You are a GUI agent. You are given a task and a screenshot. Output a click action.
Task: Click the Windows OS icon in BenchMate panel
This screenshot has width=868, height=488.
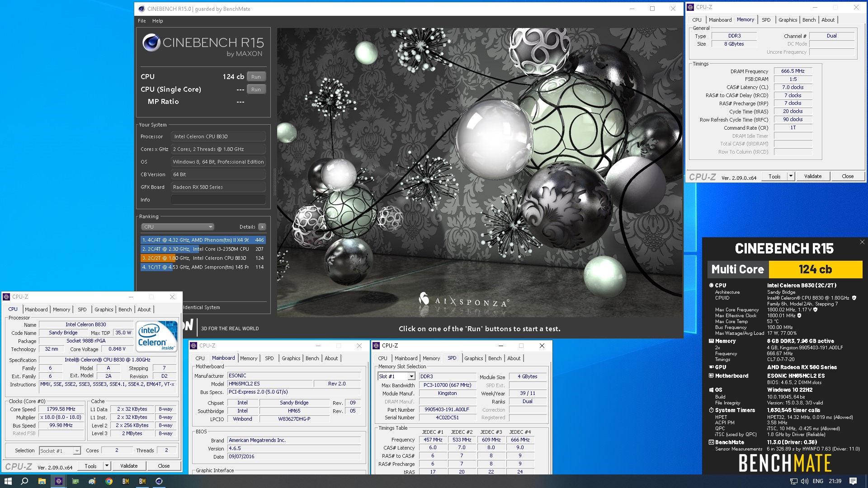click(711, 390)
